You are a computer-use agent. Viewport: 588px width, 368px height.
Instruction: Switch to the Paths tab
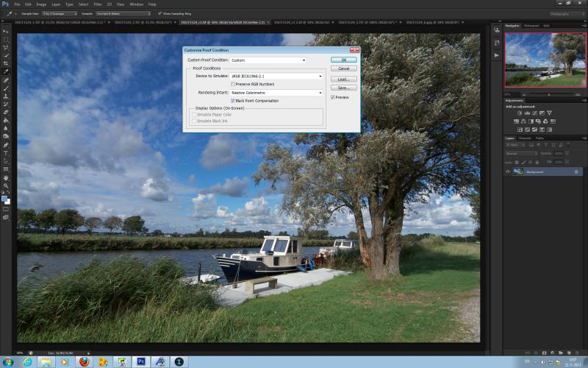tap(539, 138)
